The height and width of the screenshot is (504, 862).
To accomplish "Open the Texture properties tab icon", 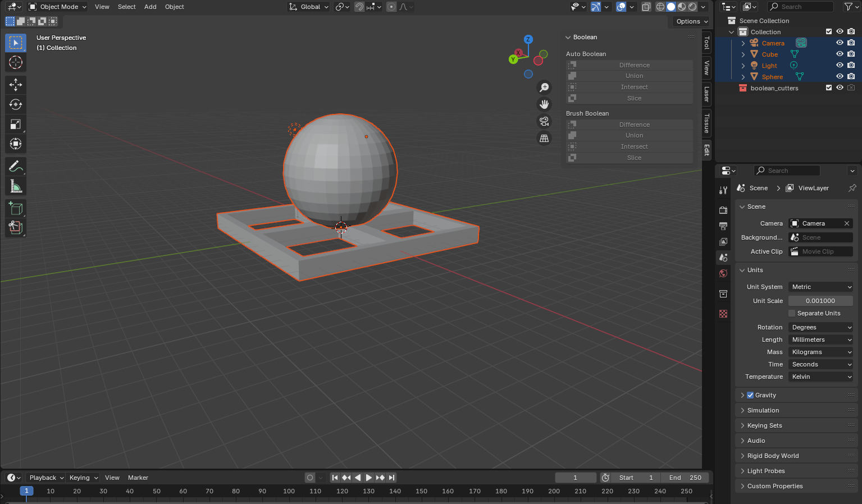I will 723,314.
